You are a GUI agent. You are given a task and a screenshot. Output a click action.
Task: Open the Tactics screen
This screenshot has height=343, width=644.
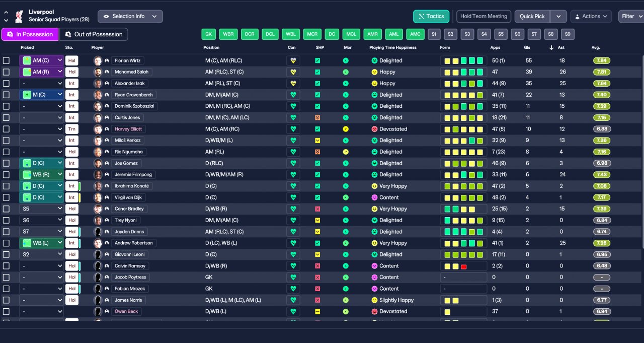[431, 16]
